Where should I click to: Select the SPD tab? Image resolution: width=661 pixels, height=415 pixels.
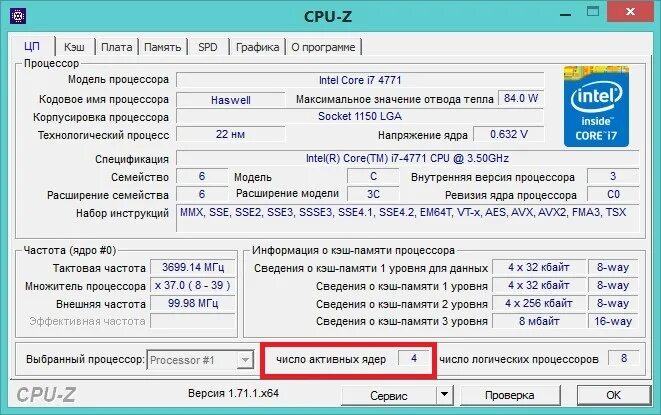(208, 47)
